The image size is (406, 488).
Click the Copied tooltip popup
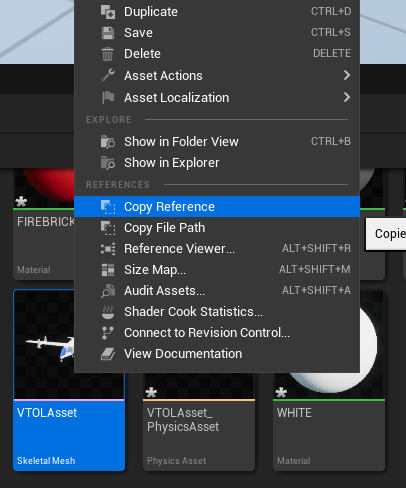[386, 234]
